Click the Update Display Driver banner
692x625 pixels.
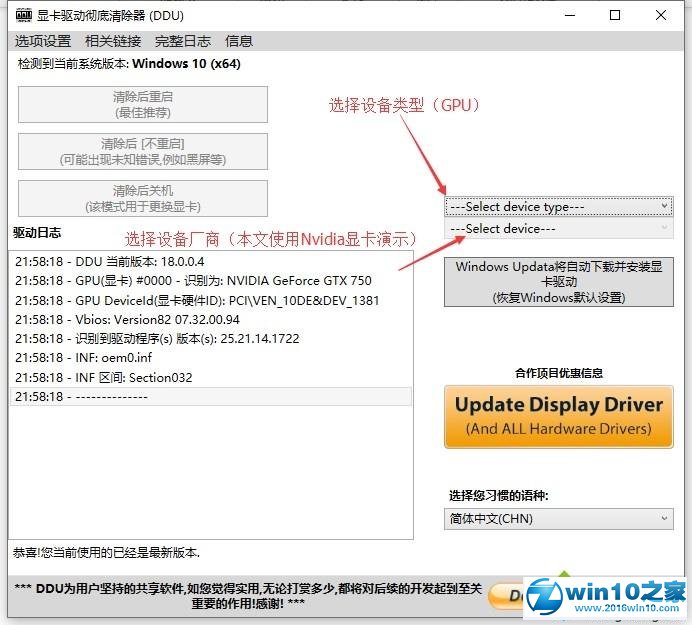[x=559, y=416]
